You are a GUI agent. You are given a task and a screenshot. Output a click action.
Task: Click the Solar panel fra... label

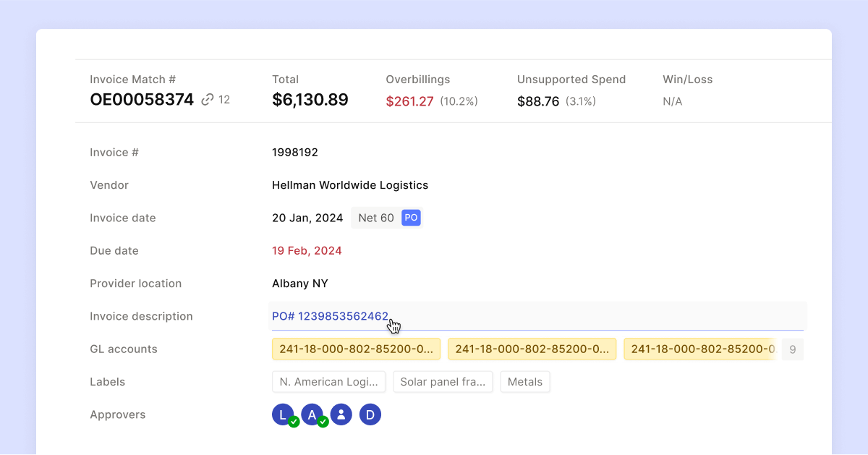pyautogui.click(x=443, y=382)
